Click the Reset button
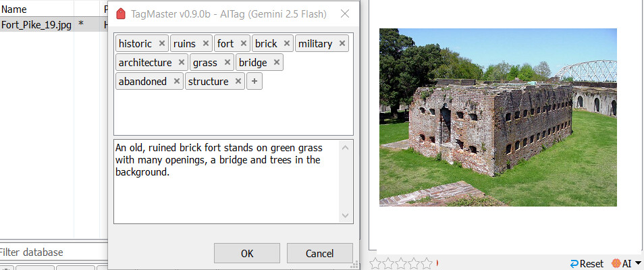 (587, 263)
